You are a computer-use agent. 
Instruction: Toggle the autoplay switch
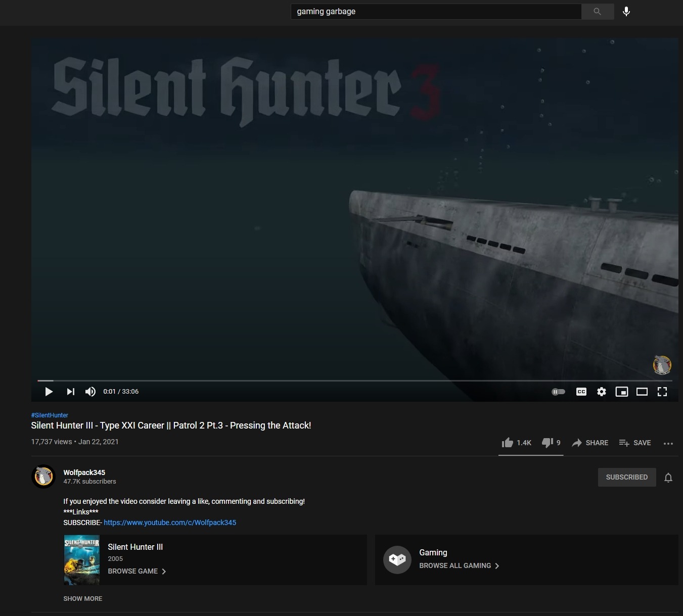click(558, 392)
